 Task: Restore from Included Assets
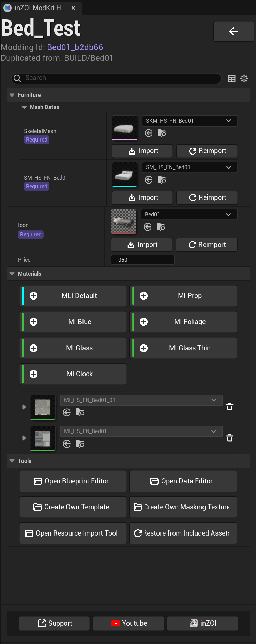183,533
